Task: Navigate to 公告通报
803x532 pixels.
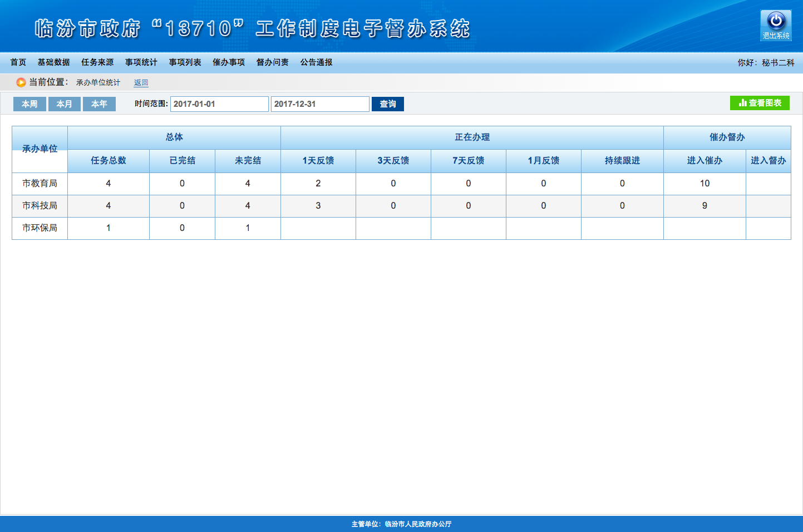Action: [317, 62]
